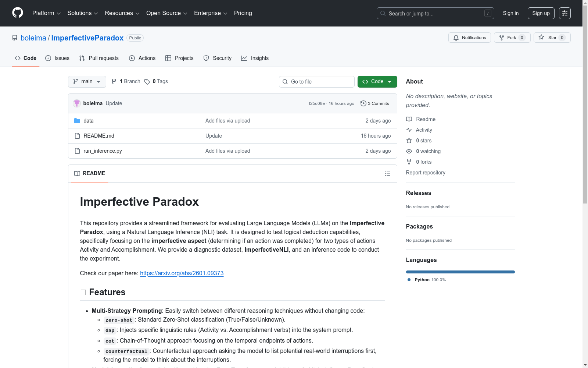Click the Notifications bell button

(469, 38)
